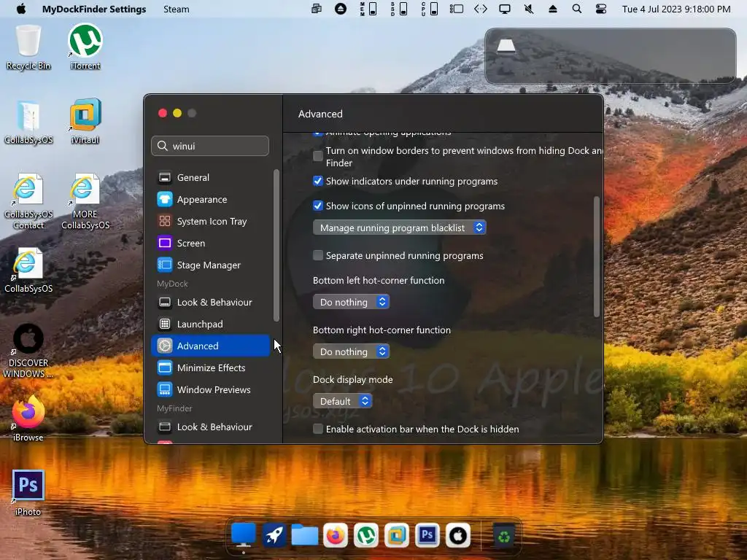Minimize settings window with yellow button
The image size is (747, 560).
tap(177, 113)
